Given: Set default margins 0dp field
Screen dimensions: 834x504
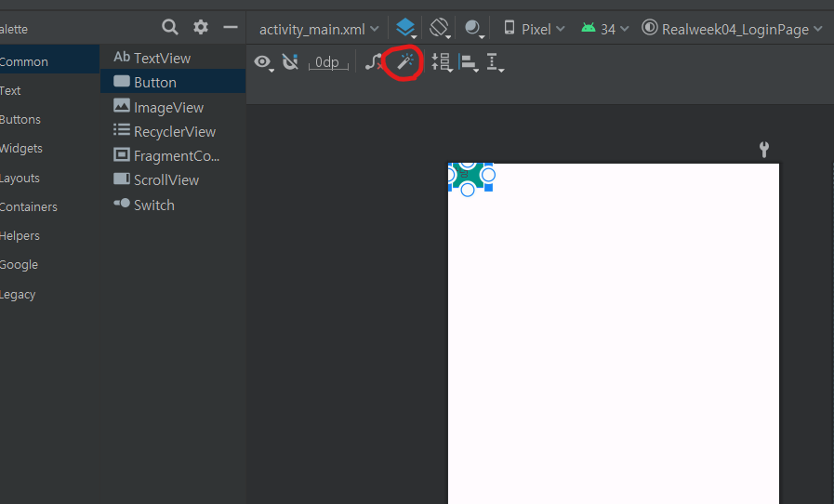Looking at the screenshot, I should [327, 63].
